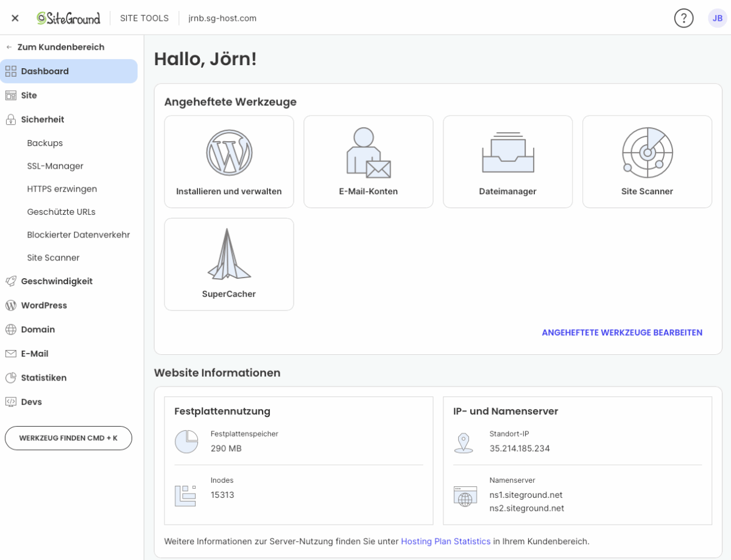Expand the WordPress sidebar section

tap(44, 306)
